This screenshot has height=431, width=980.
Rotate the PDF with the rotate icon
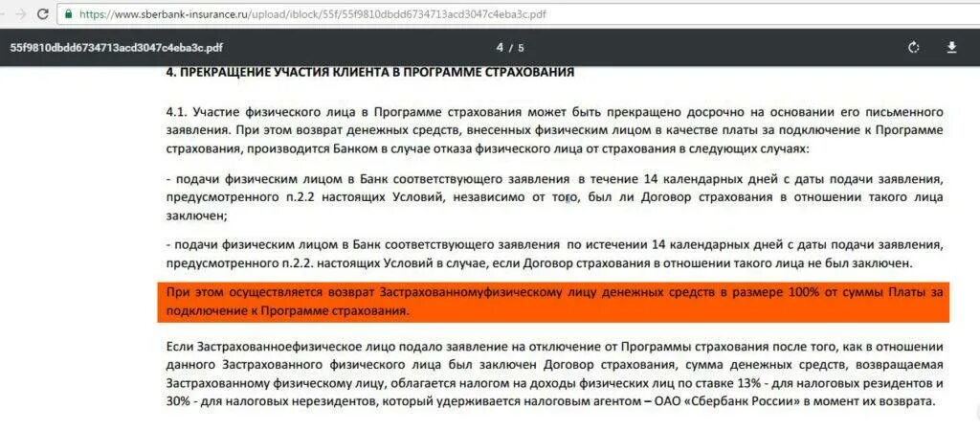click(x=914, y=48)
